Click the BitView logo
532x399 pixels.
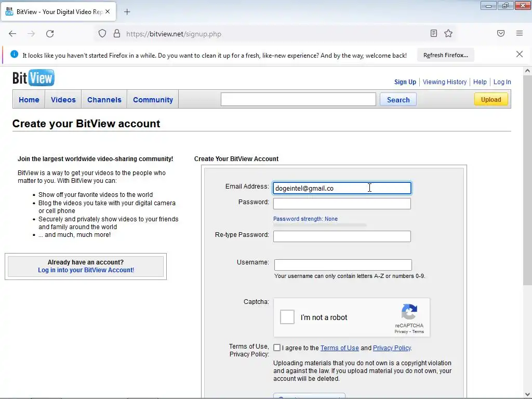pyautogui.click(x=33, y=78)
